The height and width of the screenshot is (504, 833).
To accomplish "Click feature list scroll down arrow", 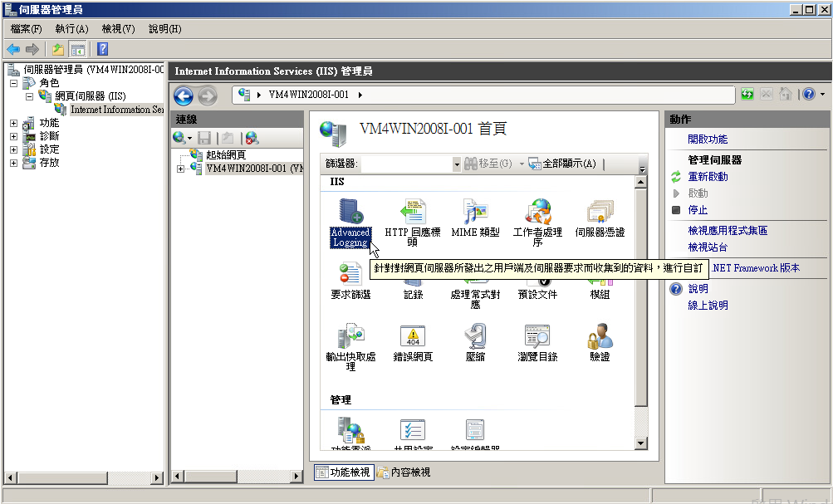I will click(x=640, y=443).
